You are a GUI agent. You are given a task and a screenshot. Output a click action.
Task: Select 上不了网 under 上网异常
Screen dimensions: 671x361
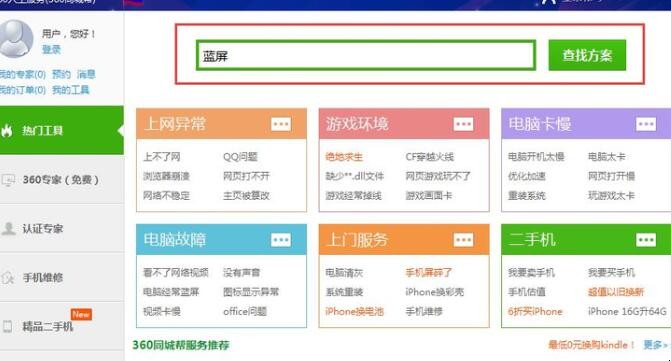tap(162, 157)
